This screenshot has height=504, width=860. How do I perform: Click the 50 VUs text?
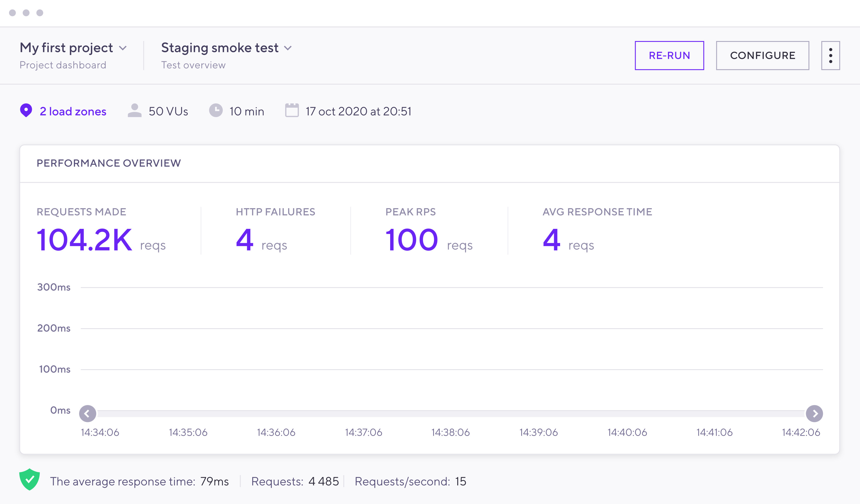(168, 112)
